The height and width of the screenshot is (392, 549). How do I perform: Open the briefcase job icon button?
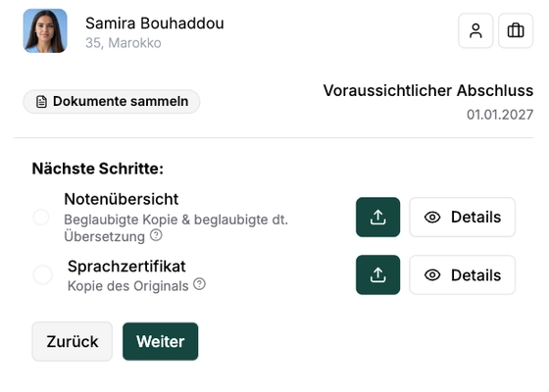516,30
